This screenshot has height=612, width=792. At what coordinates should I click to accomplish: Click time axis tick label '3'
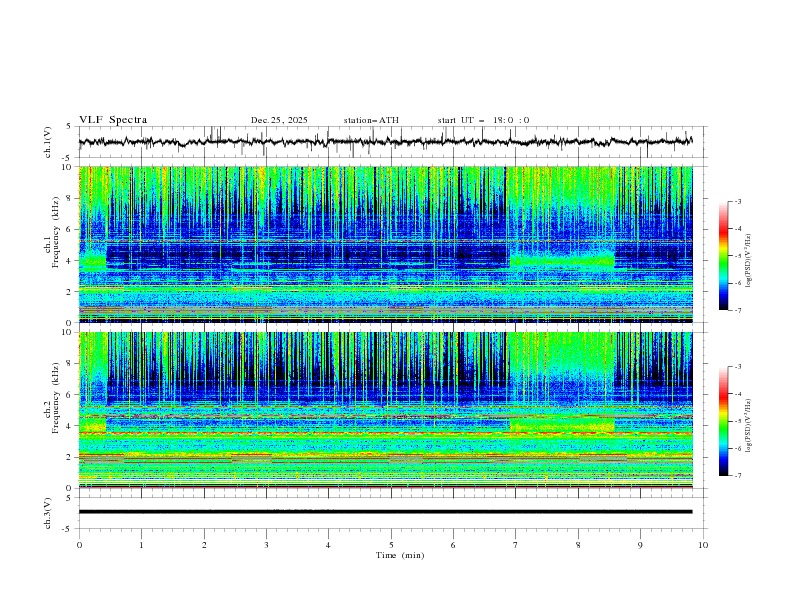(x=266, y=545)
